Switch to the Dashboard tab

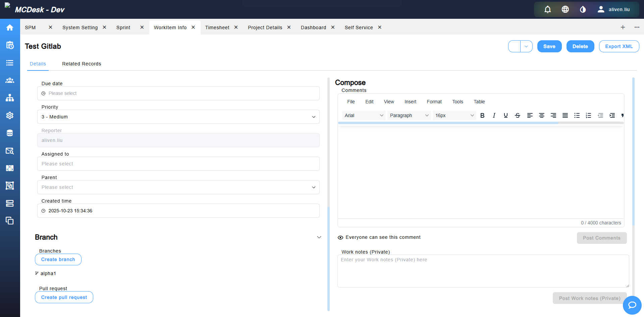click(313, 28)
